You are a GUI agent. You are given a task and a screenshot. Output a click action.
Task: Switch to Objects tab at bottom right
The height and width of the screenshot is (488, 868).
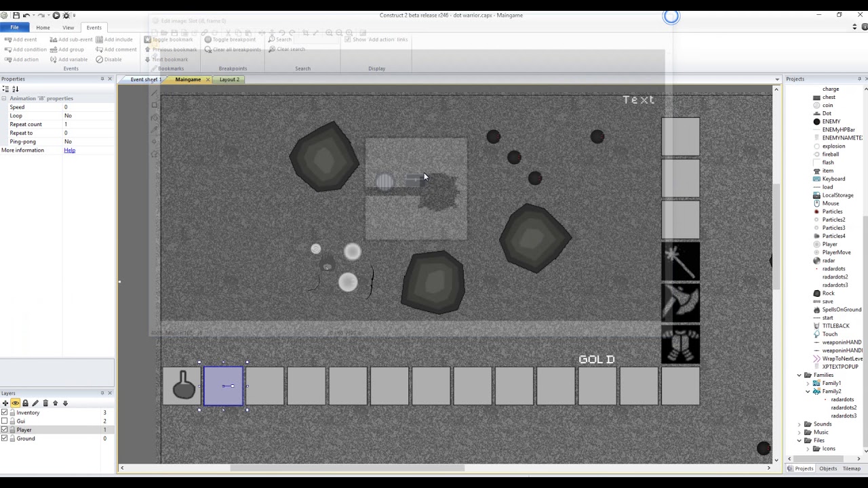pyautogui.click(x=828, y=468)
